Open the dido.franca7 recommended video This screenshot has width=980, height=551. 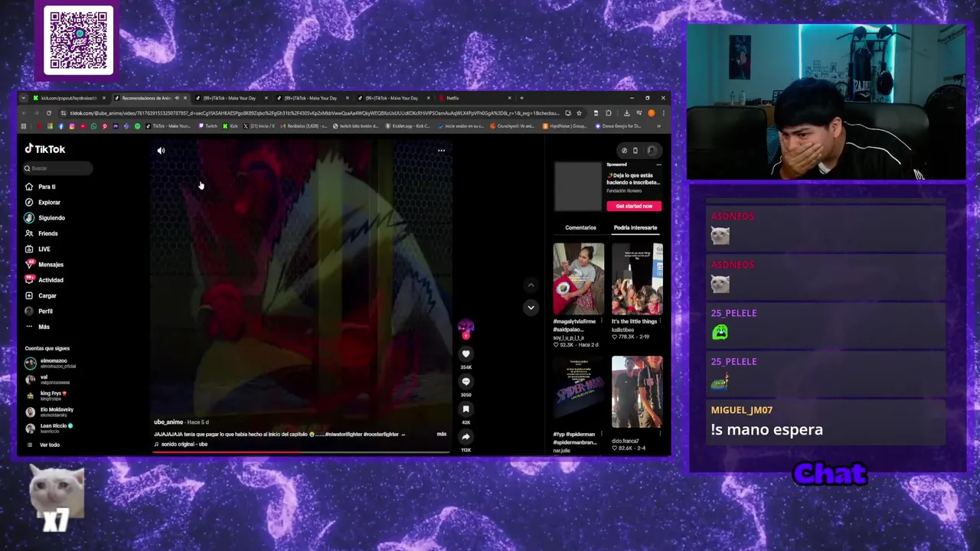pos(637,392)
